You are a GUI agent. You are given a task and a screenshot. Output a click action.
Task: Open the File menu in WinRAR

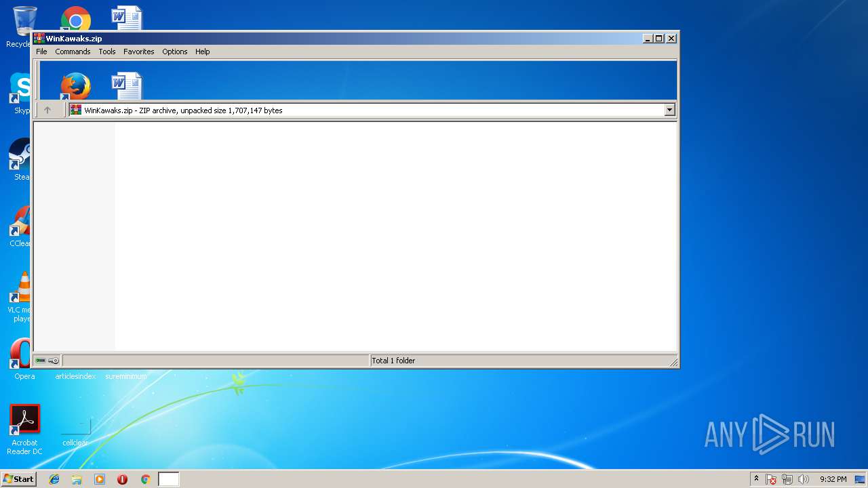(41, 52)
